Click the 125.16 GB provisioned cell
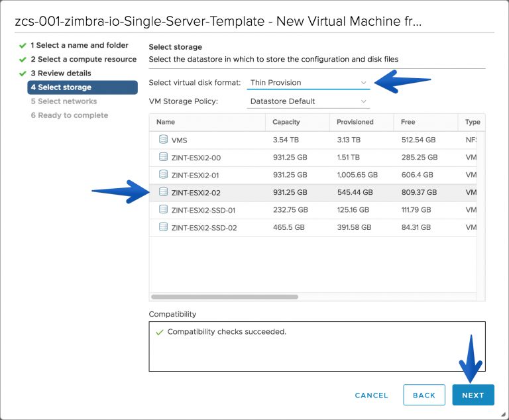The width and height of the screenshot is (509, 420). 353,210
